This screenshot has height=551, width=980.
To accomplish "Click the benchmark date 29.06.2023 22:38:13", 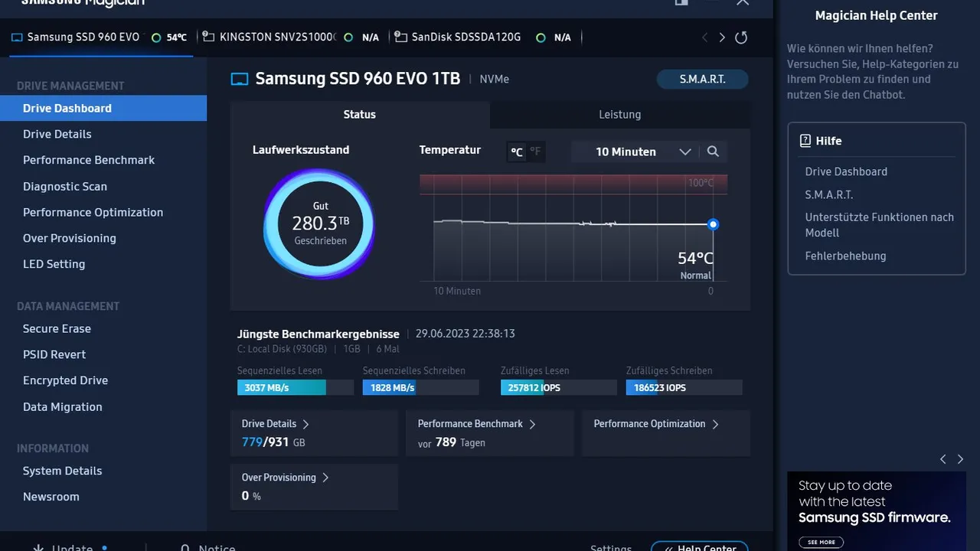I will click(x=465, y=334).
